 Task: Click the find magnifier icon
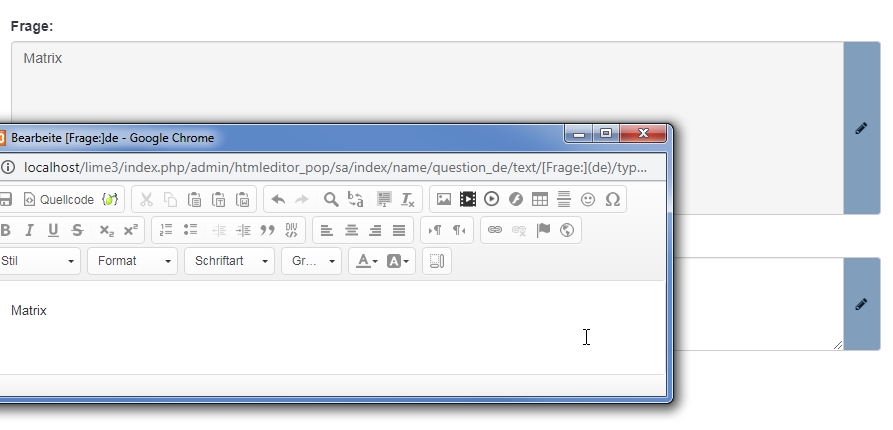[x=331, y=199]
